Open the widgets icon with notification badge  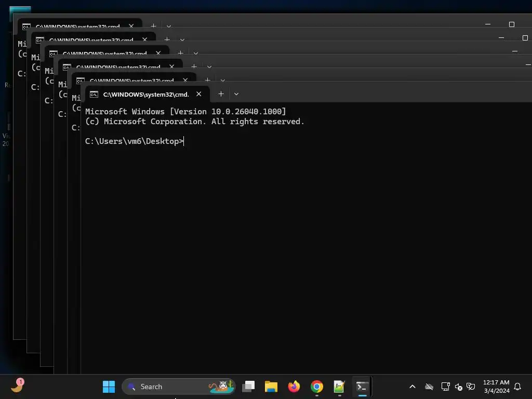(17, 386)
